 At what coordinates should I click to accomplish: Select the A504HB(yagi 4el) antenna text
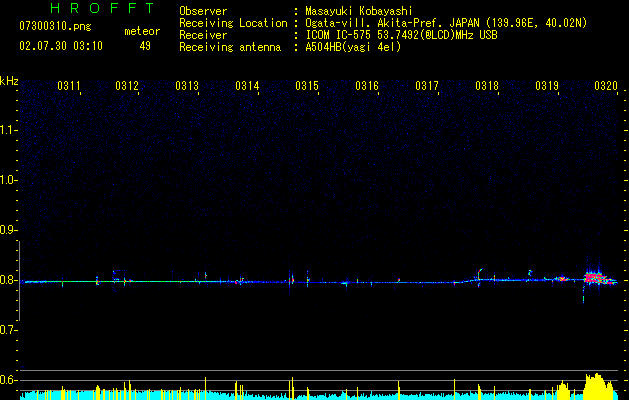pos(353,47)
